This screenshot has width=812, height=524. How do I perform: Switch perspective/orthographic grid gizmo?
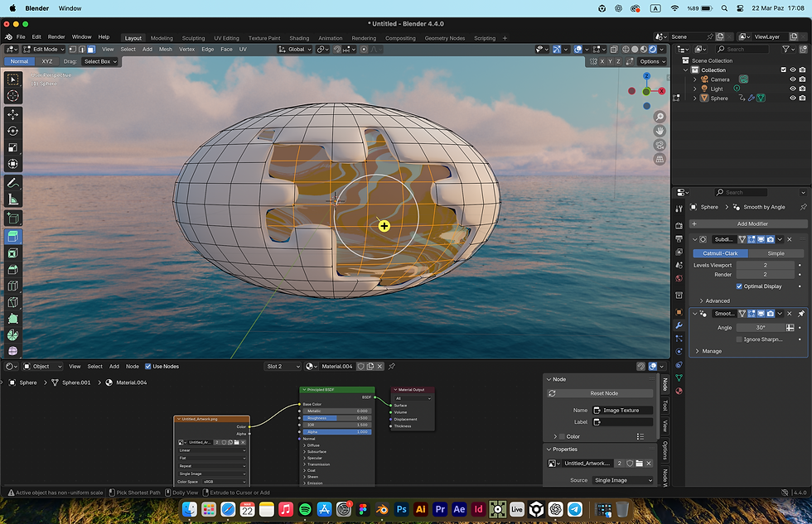point(660,159)
